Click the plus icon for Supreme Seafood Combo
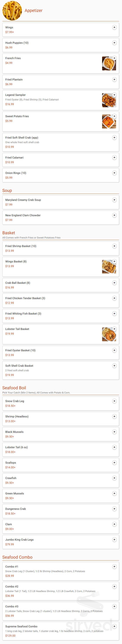122x644 pixels. click(114, 627)
